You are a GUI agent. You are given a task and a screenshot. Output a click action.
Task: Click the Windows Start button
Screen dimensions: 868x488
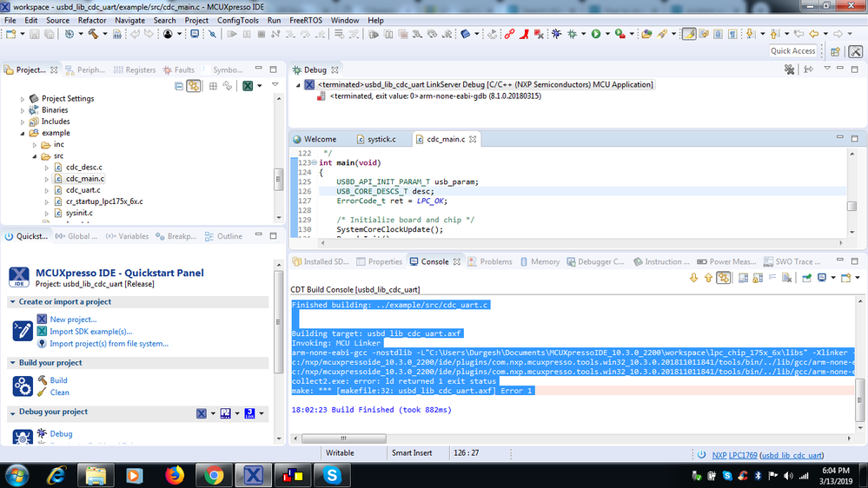tap(17, 475)
